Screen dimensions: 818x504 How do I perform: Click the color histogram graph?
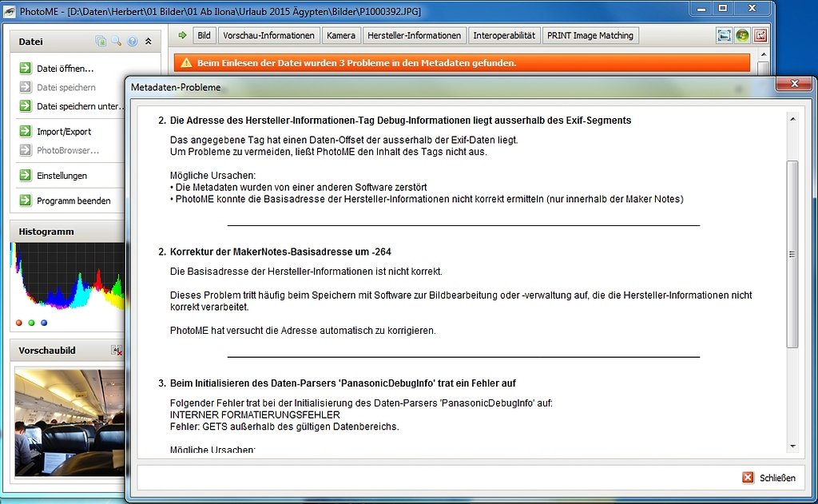pos(67,276)
